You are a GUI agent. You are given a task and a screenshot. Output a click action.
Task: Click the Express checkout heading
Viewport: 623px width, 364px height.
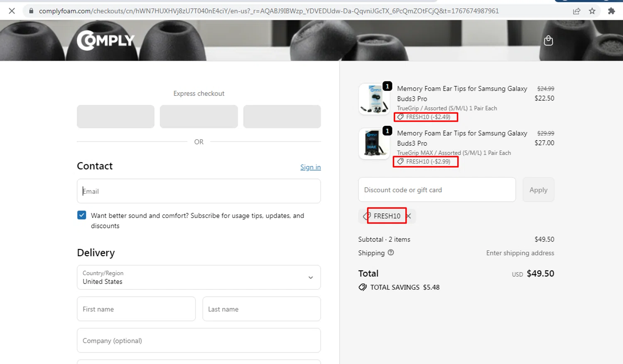point(199,93)
